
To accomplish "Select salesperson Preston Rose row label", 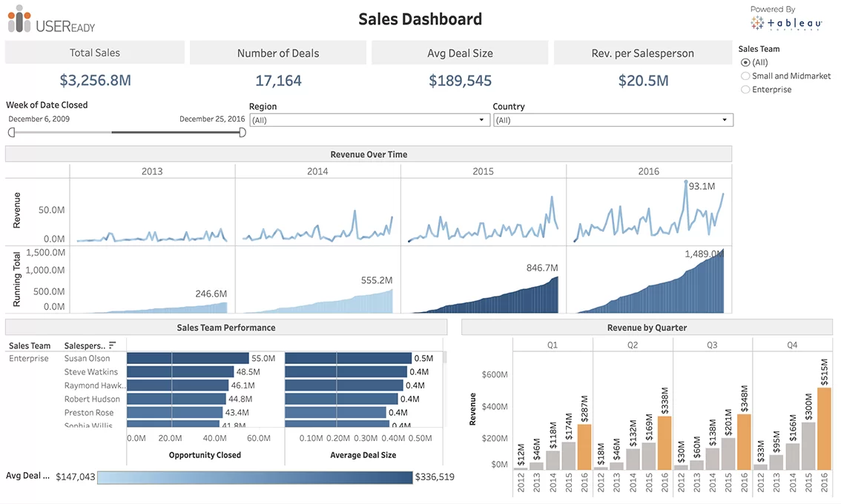I will coord(88,412).
